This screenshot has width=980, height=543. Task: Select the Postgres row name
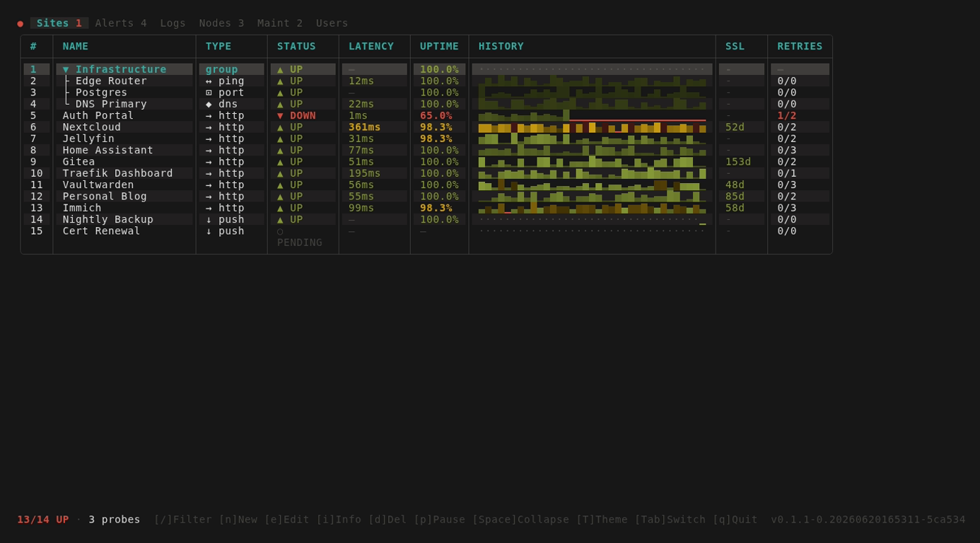(101, 93)
